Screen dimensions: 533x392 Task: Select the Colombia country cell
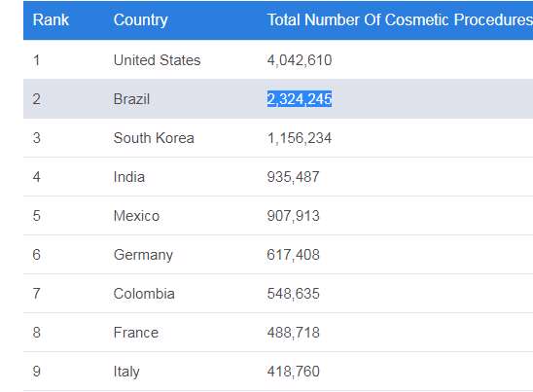coord(144,294)
